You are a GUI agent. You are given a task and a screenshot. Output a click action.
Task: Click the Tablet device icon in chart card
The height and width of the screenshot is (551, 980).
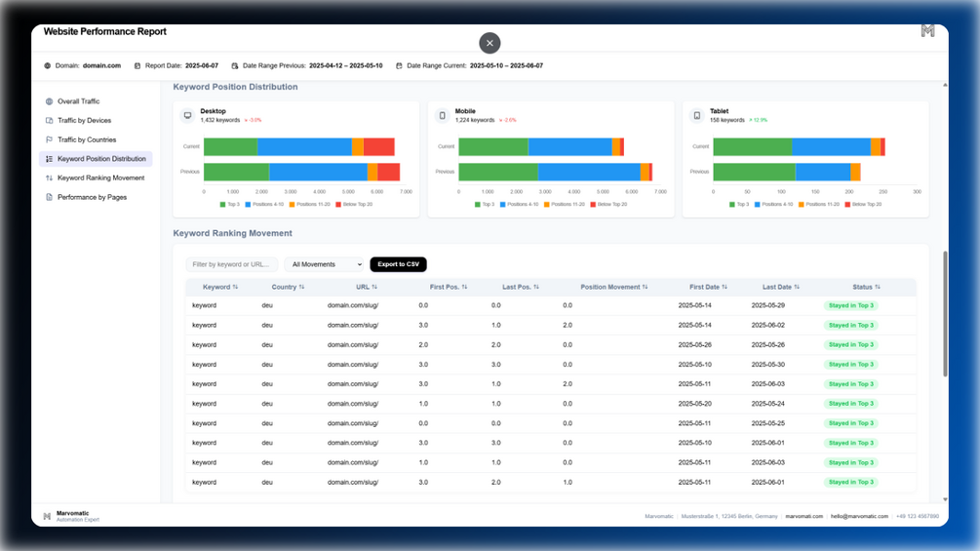click(697, 116)
